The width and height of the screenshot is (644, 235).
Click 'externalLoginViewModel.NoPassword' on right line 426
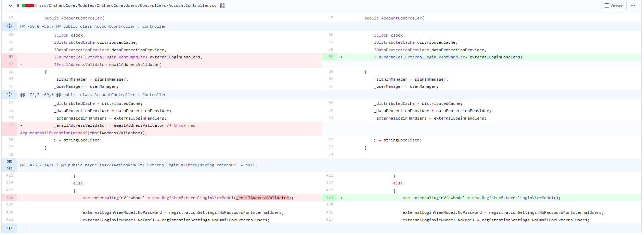[442, 212]
